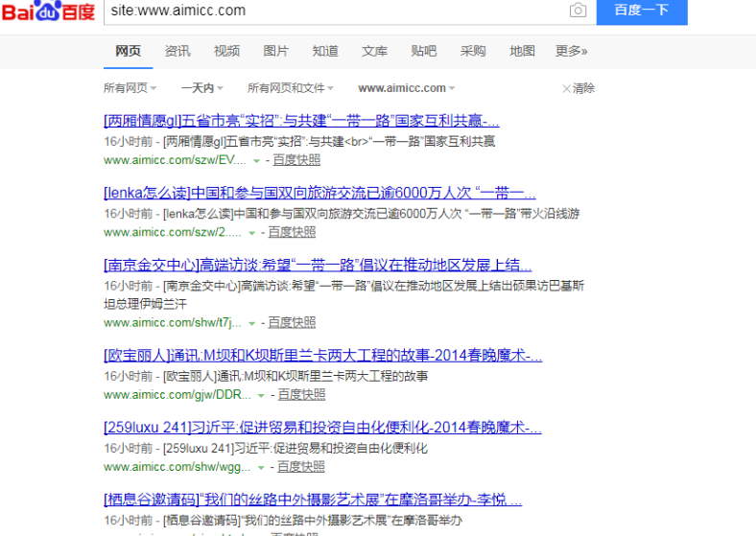Expand the 更多» menu
This screenshot has height=536, width=756.
click(572, 51)
